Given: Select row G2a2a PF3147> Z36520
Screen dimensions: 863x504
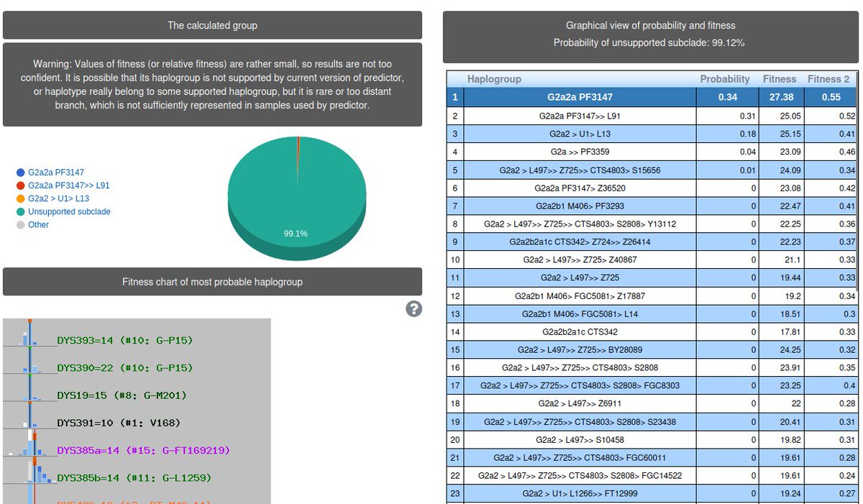Looking at the screenshot, I should coord(653,188).
